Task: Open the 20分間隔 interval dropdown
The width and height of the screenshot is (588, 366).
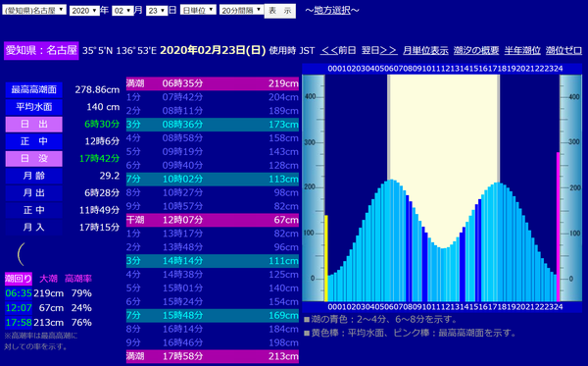Action: (241, 10)
